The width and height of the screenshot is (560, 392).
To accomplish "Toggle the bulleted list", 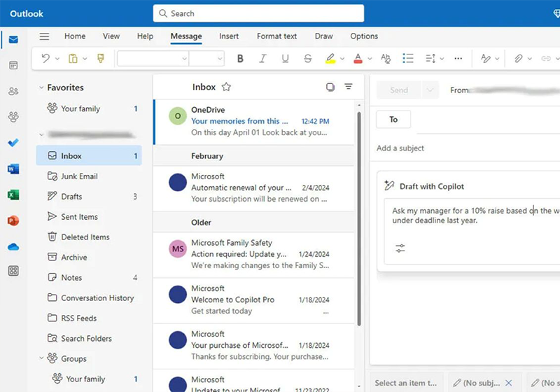I will tap(408, 58).
